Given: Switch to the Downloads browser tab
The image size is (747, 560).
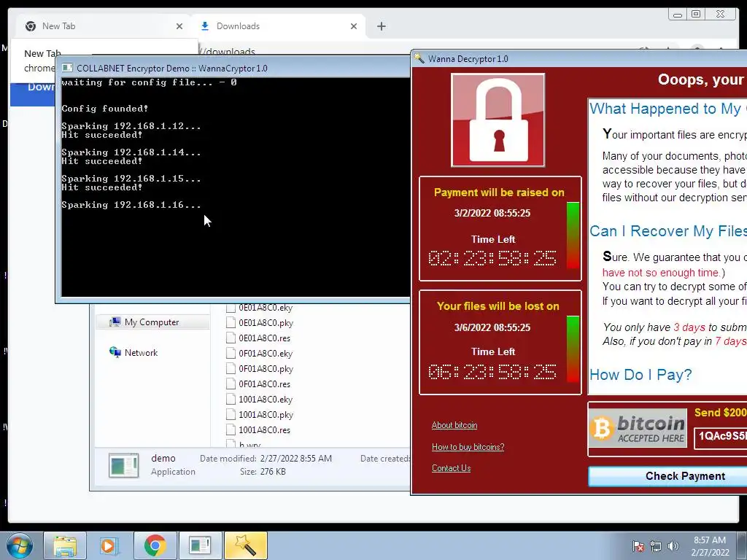Looking at the screenshot, I should (x=278, y=26).
